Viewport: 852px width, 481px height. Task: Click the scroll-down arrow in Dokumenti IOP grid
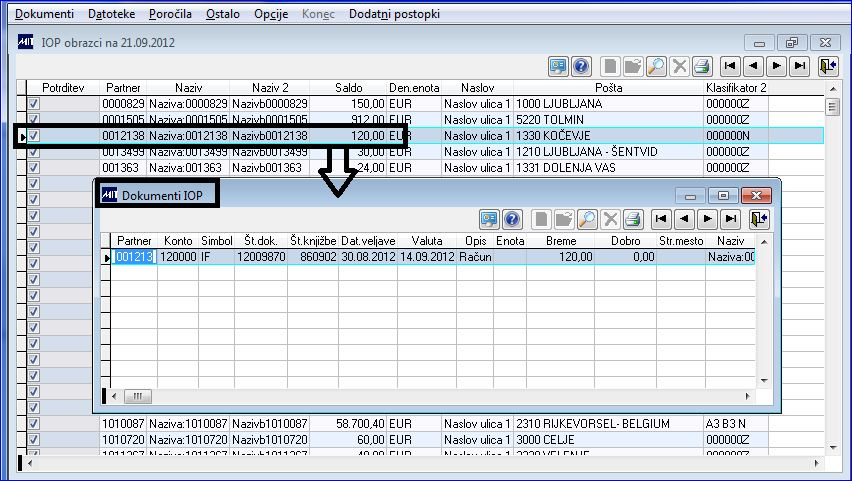764,381
